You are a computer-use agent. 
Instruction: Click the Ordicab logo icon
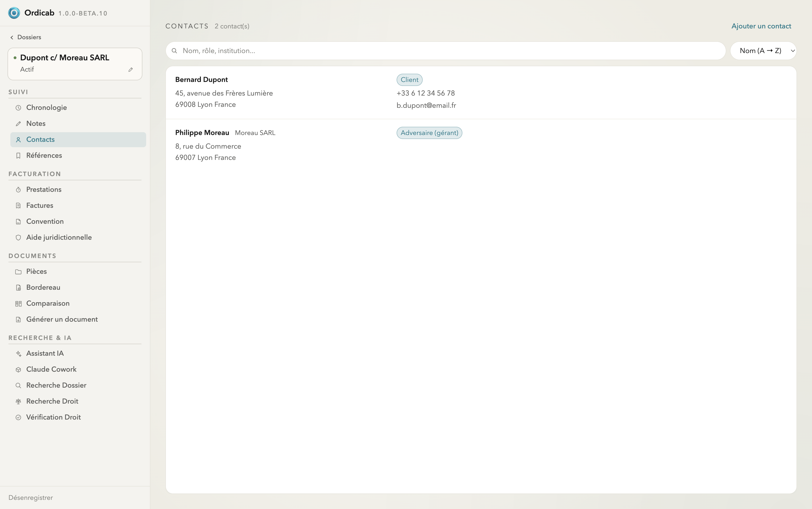pyautogui.click(x=14, y=13)
